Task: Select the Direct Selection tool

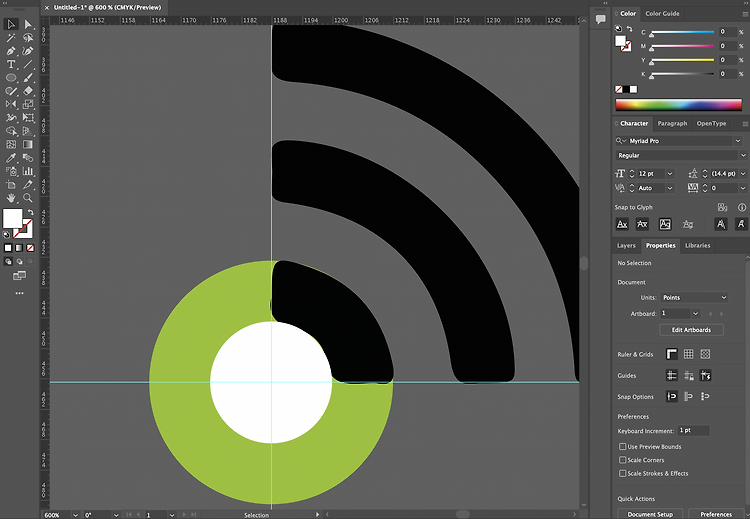Action: [28, 24]
